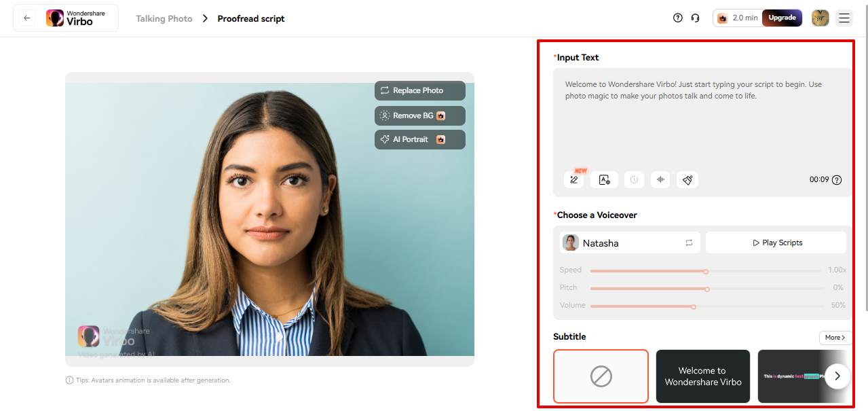Click the 2.0 min remaining credits text
Viewport: 868px width, 411px height.
click(x=745, y=18)
